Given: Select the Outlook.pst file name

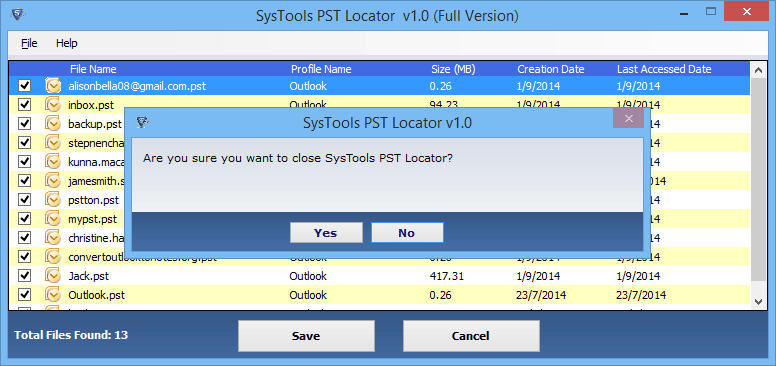Looking at the screenshot, I should point(97,295).
